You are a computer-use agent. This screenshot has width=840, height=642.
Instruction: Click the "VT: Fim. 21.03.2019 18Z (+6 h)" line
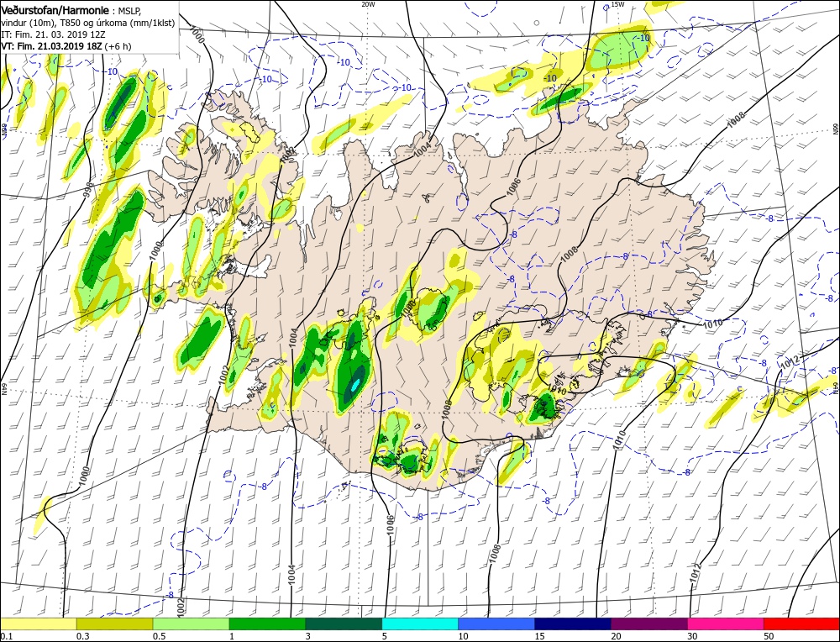(x=66, y=46)
